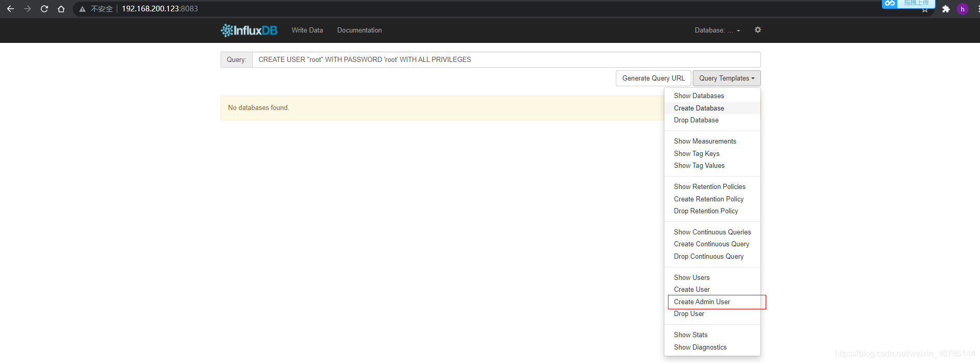The width and height of the screenshot is (980, 363).
Task: Focus the Query input field
Action: click(506, 59)
